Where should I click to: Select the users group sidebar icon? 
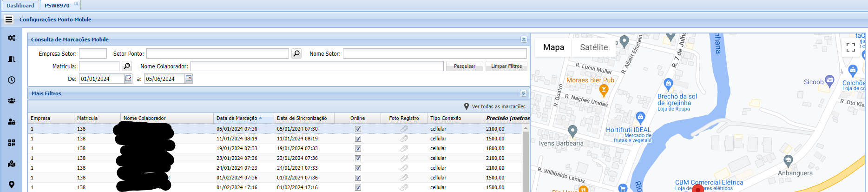click(x=12, y=101)
